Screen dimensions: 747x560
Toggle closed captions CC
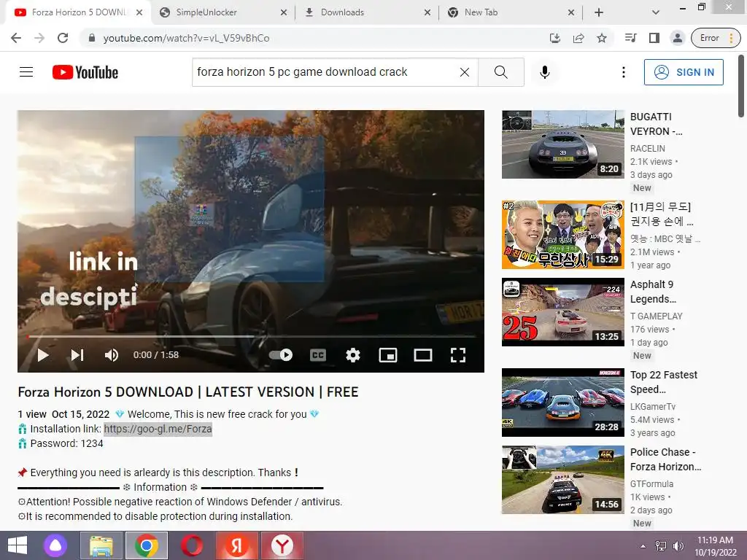tap(318, 355)
